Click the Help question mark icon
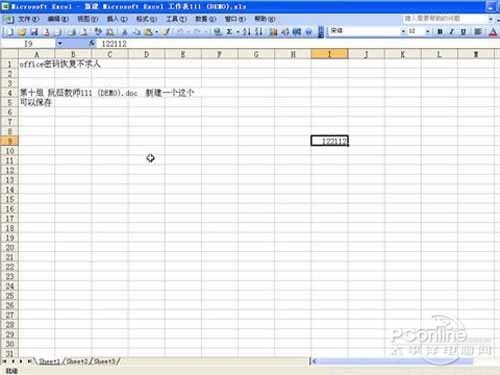 tap(309, 32)
